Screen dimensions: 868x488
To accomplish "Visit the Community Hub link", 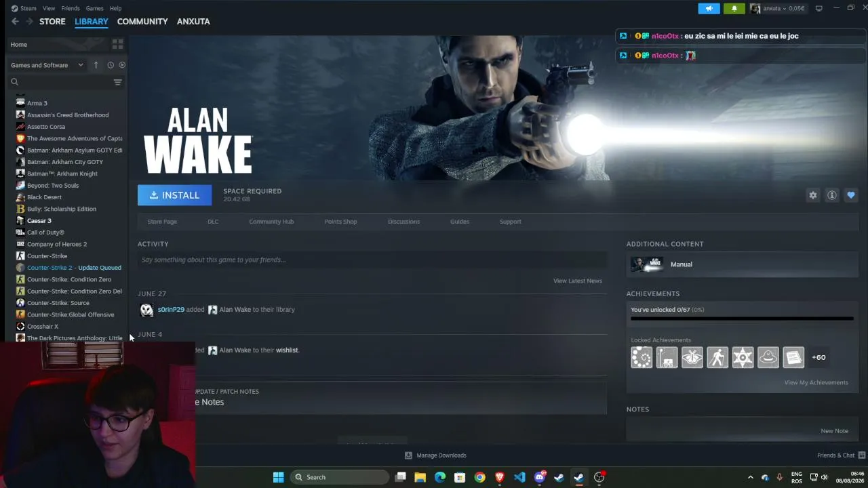I will (x=271, y=222).
